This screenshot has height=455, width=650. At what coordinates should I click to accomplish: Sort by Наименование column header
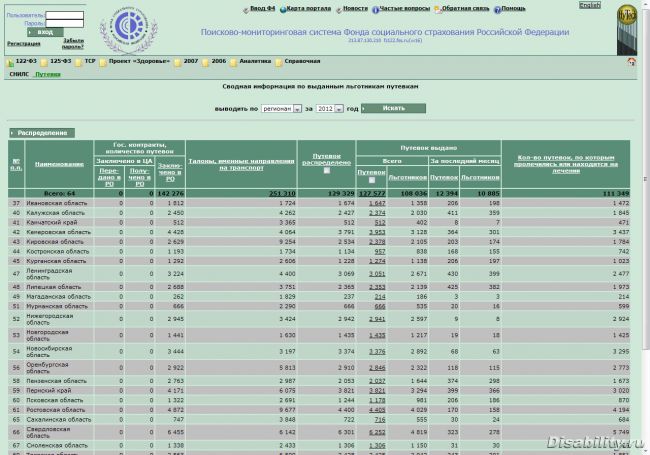[59, 164]
